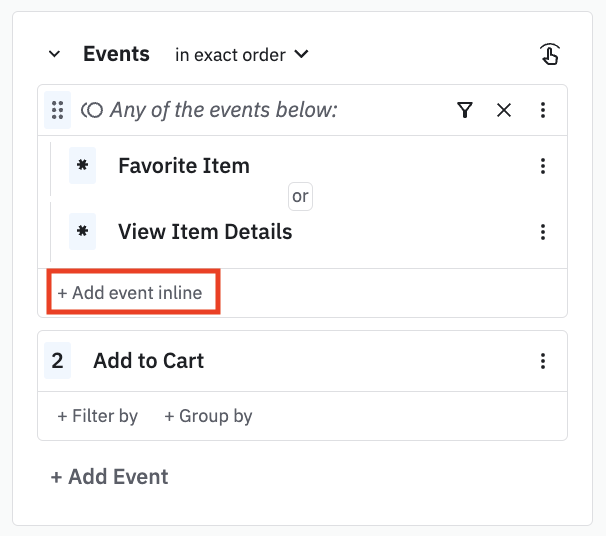Click the hand pointer icon beside Events

tap(549, 55)
